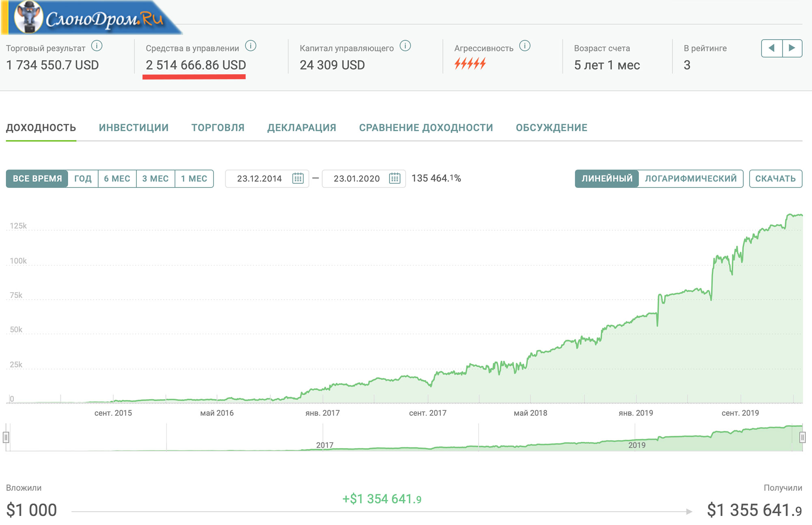This screenshot has width=812, height=525.
Task: Click the СлоноДром.Ru logo
Action: (92, 17)
